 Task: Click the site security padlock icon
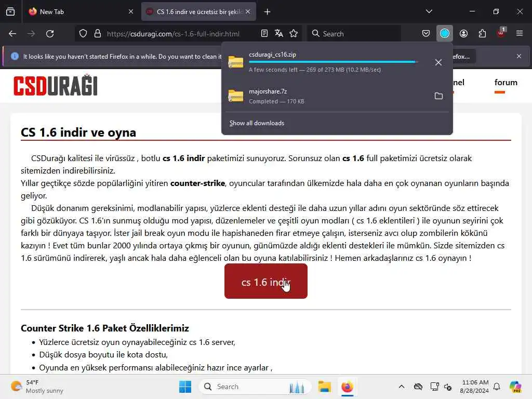click(98, 34)
